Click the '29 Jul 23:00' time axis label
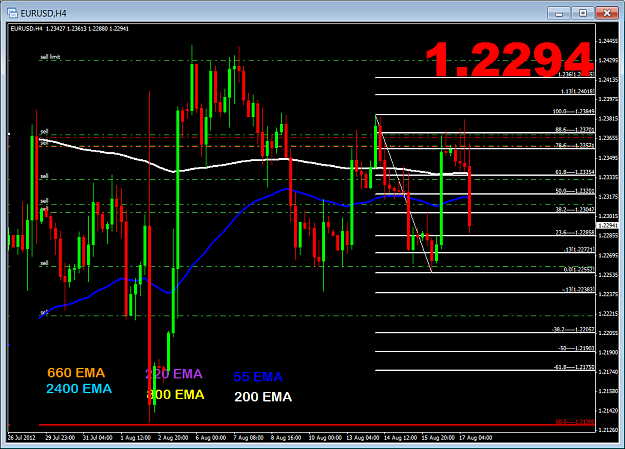 60,438
